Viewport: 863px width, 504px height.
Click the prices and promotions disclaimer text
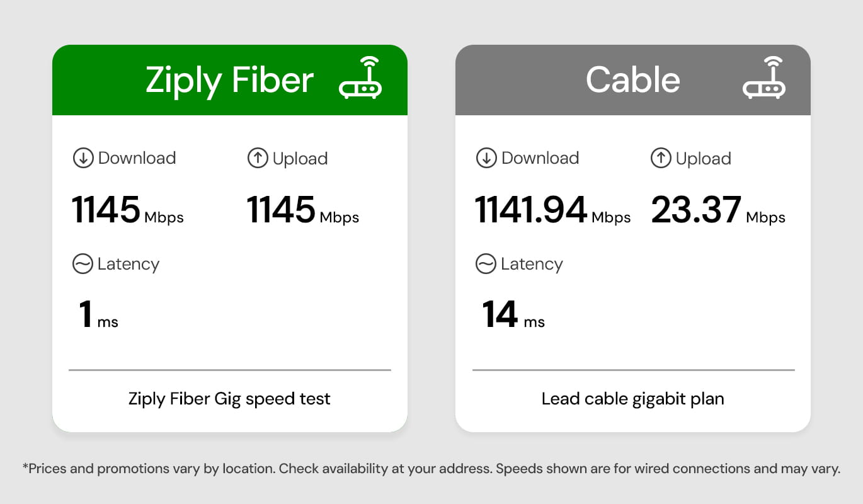tap(431, 469)
